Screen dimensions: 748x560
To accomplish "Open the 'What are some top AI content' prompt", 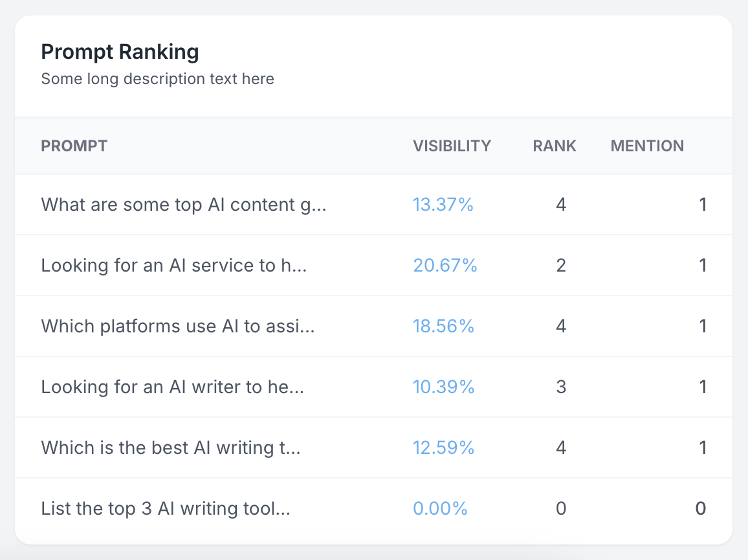I will pos(183,205).
